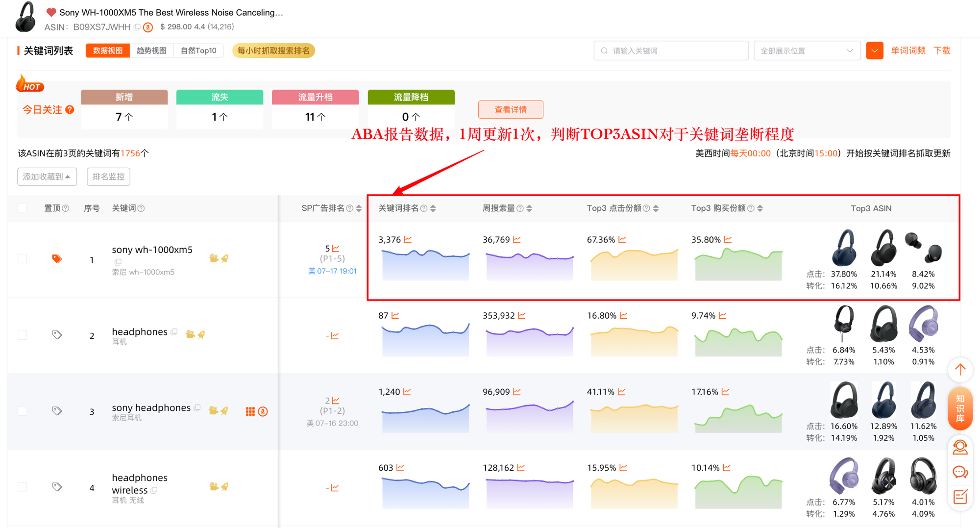The image size is (980, 528).
Task: Select checkbox for sony headphones row
Action: pos(23,411)
